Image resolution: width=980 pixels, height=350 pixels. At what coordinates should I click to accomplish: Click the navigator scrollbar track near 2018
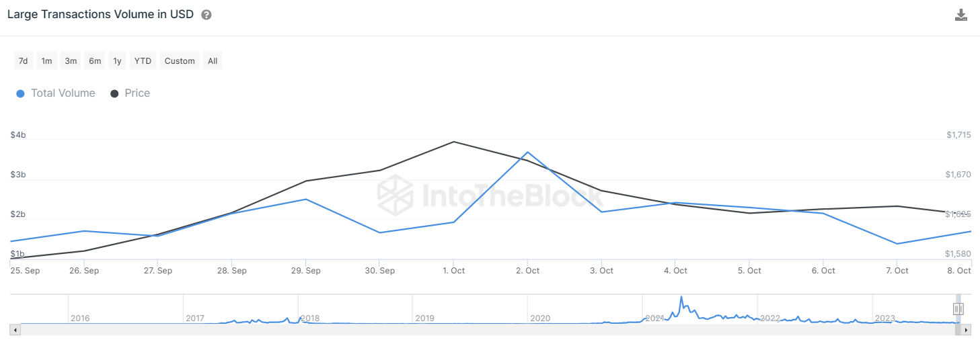click(309, 330)
